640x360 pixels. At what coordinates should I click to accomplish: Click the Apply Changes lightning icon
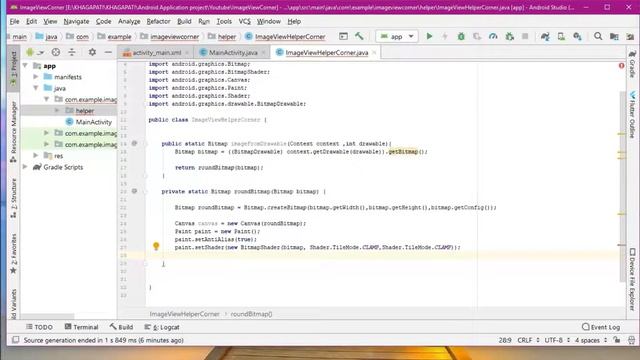(445, 36)
